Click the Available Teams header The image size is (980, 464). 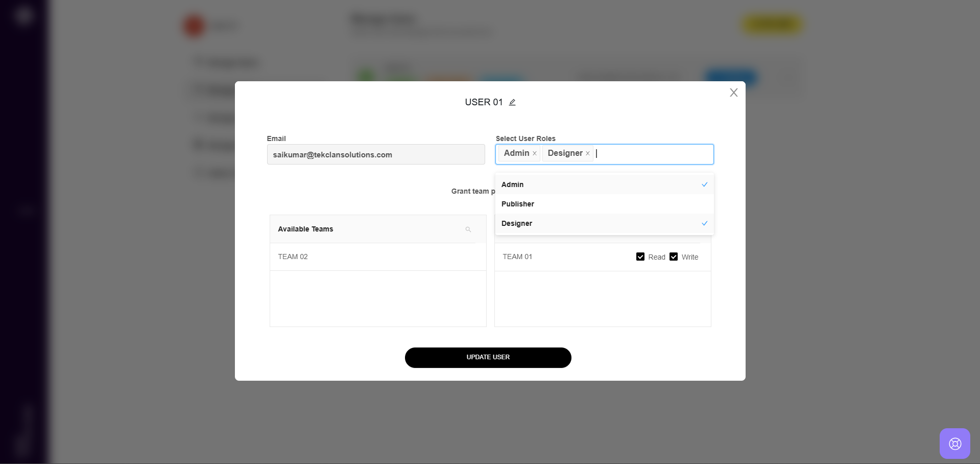pyautogui.click(x=305, y=229)
